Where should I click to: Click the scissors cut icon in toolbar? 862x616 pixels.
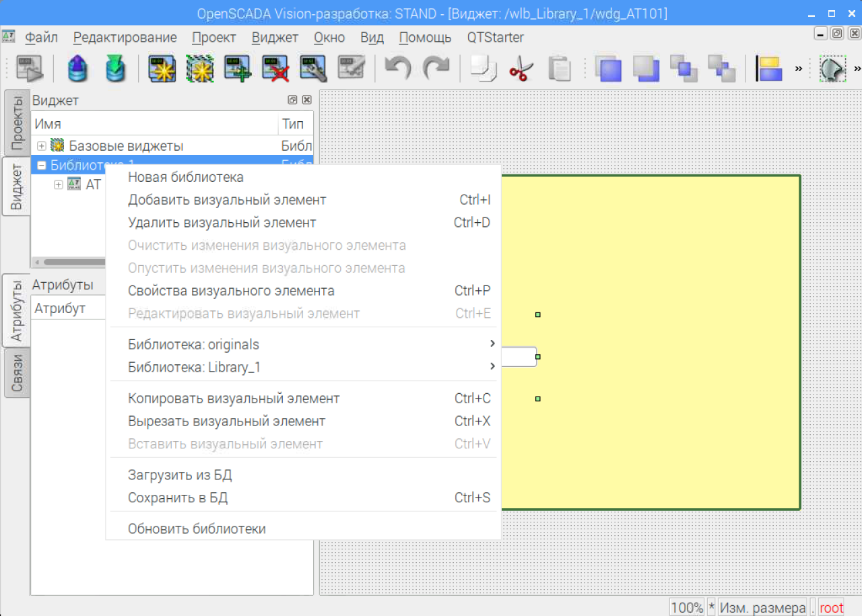[x=521, y=69]
